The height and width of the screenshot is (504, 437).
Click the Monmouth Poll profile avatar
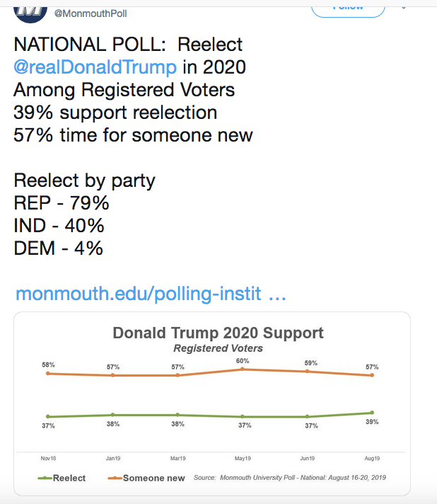30,14
